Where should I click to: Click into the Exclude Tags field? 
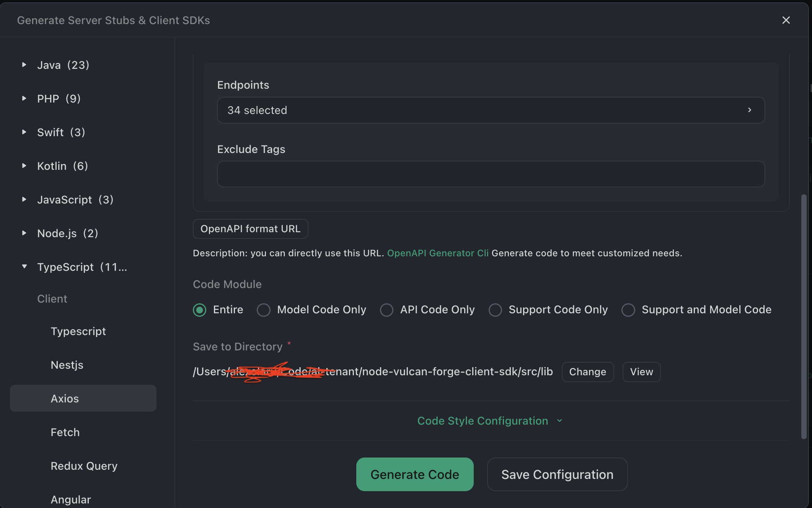(x=491, y=174)
